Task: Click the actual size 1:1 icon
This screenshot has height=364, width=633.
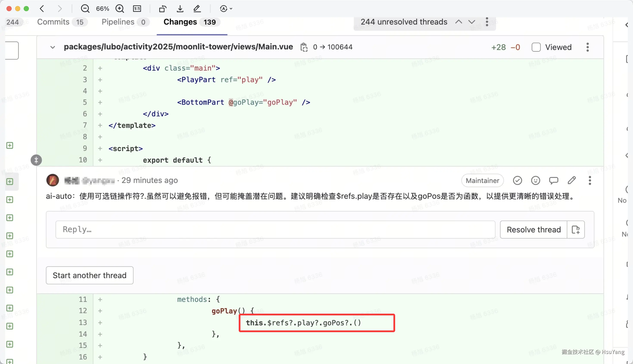Action: [x=137, y=9]
